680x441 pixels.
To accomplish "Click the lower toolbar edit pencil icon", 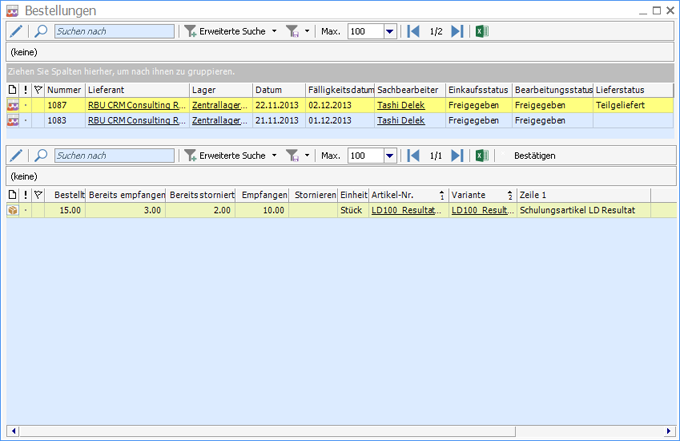I will [16, 155].
